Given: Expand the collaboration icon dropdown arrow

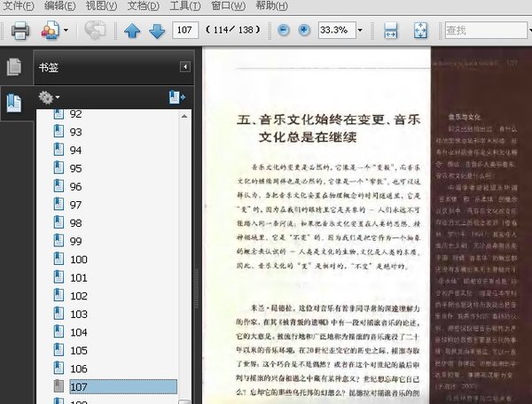Looking at the screenshot, I should (66, 30).
